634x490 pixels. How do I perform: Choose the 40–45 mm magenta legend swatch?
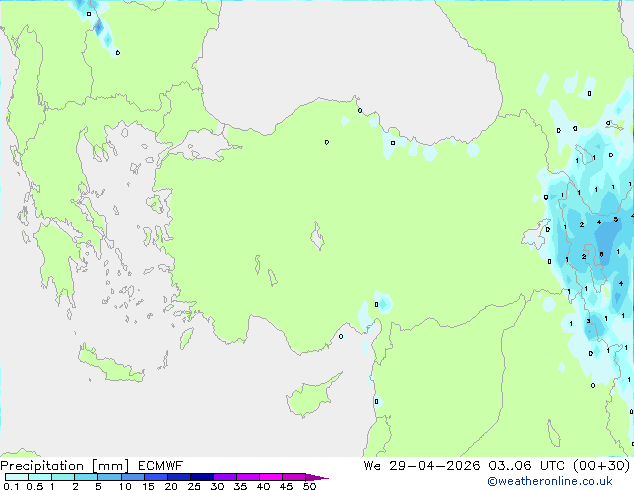(x=271, y=477)
